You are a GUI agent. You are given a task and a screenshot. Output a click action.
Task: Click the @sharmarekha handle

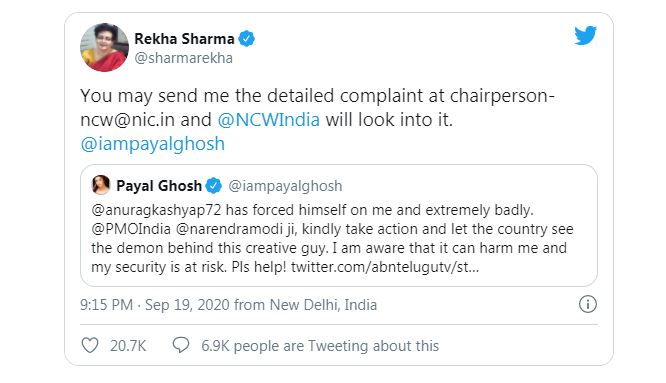point(183,58)
